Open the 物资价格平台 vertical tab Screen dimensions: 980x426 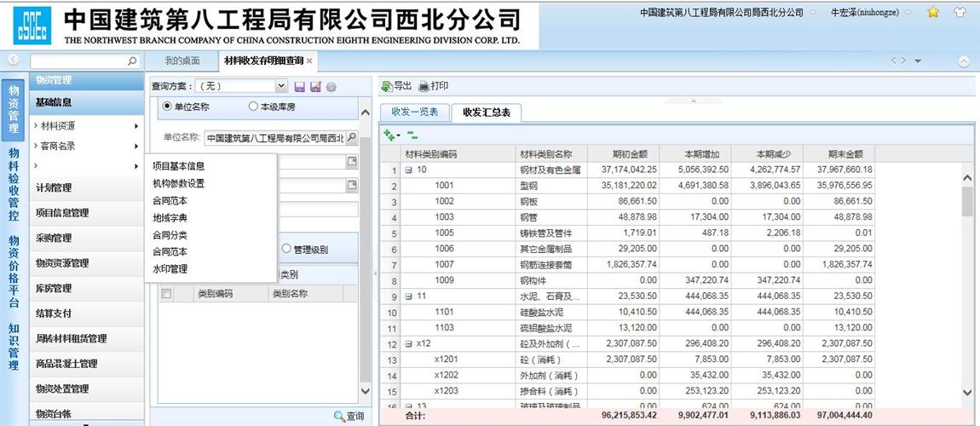[14, 272]
